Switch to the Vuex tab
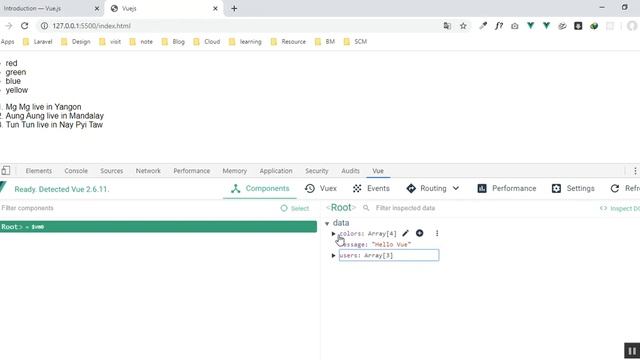Viewport: 640px width, 360px height. click(x=321, y=188)
